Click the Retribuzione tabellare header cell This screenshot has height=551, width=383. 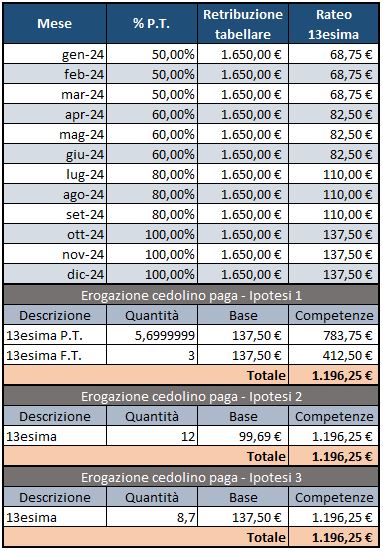click(x=243, y=24)
